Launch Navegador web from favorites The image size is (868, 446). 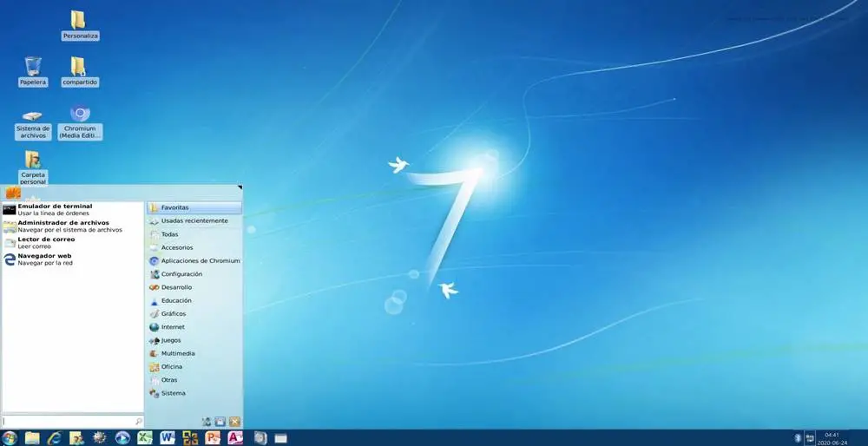point(72,259)
